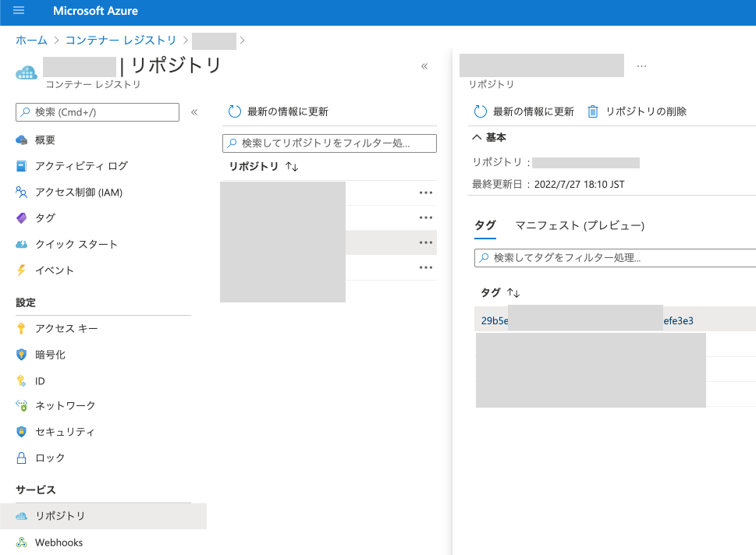
Task: Focus the repository filter search box
Action: point(330,143)
